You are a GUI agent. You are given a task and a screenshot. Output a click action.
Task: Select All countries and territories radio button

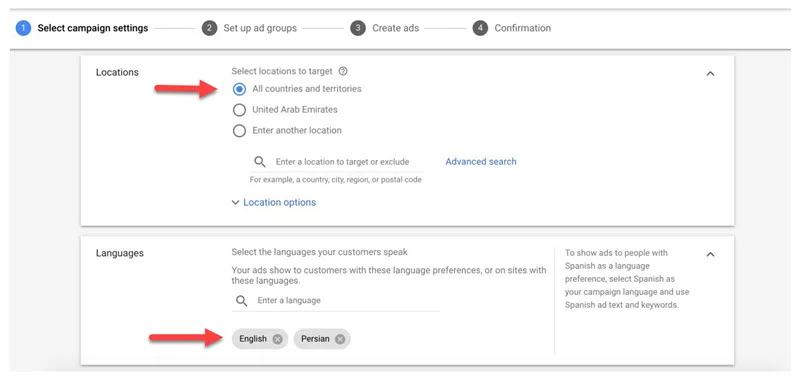pyautogui.click(x=239, y=89)
